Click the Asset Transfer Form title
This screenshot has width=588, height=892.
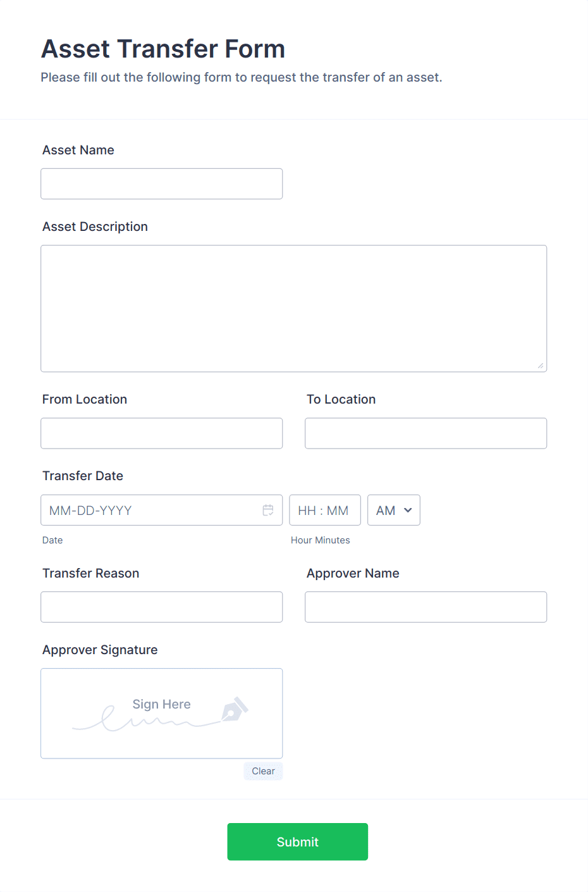pyautogui.click(x=162, y=49)
